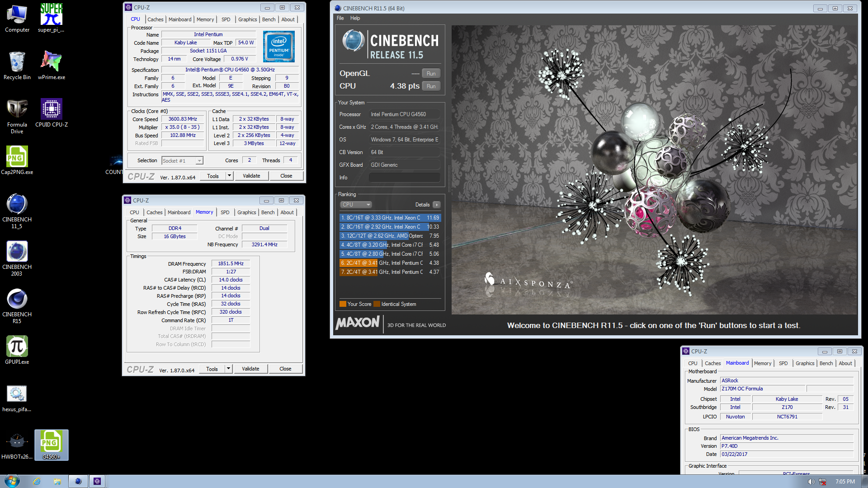868x488 pixels.
Task: Click the taskbar clock showing 7:05 PM
Action: (x=845, y=482)
